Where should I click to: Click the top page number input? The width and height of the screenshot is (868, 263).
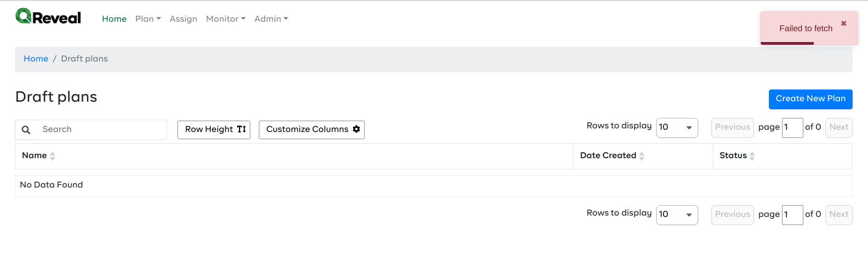click(x=792, y=127)
